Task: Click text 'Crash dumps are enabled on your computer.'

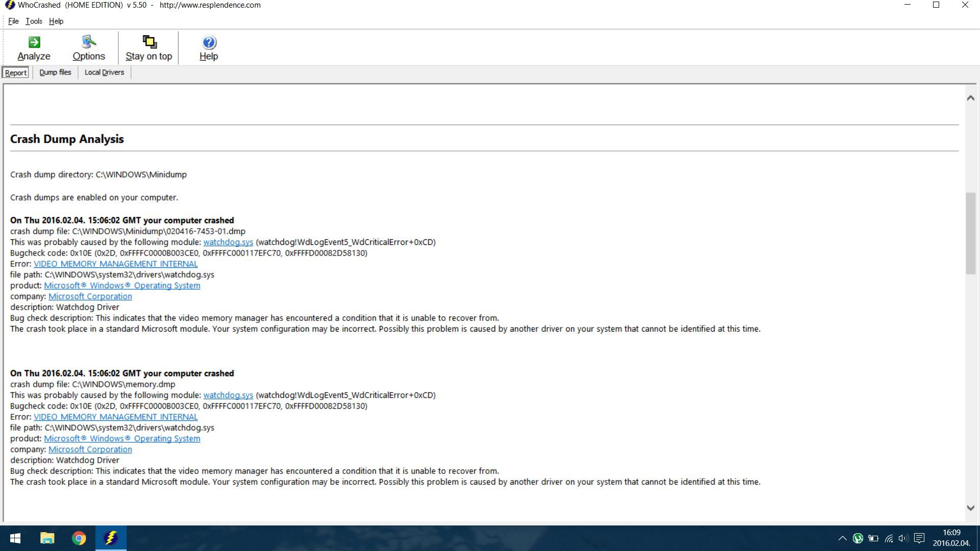Action: [x=94, y=197]
